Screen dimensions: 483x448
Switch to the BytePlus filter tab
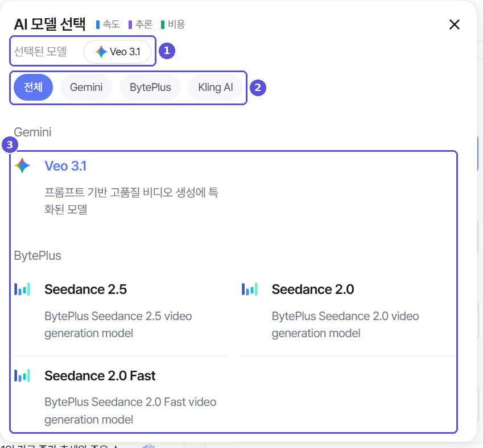[x=150, y=87]
